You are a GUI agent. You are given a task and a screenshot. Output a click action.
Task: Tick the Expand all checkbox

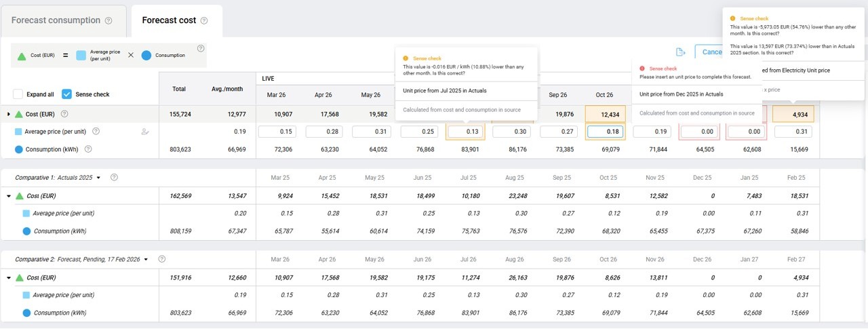[18, 94]
